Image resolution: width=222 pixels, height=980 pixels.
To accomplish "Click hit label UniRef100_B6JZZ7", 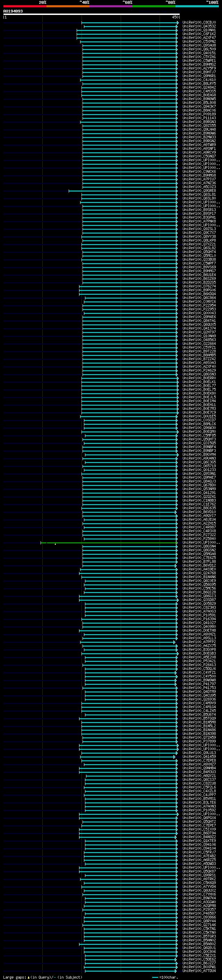I will (x=199, y=963).
